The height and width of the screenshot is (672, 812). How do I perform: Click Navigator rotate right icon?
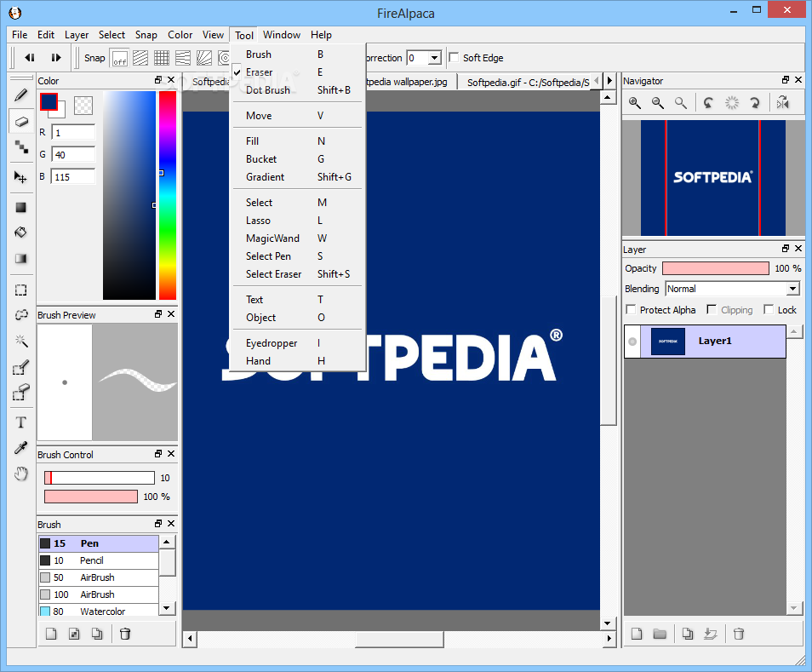[x=754, y=102]
